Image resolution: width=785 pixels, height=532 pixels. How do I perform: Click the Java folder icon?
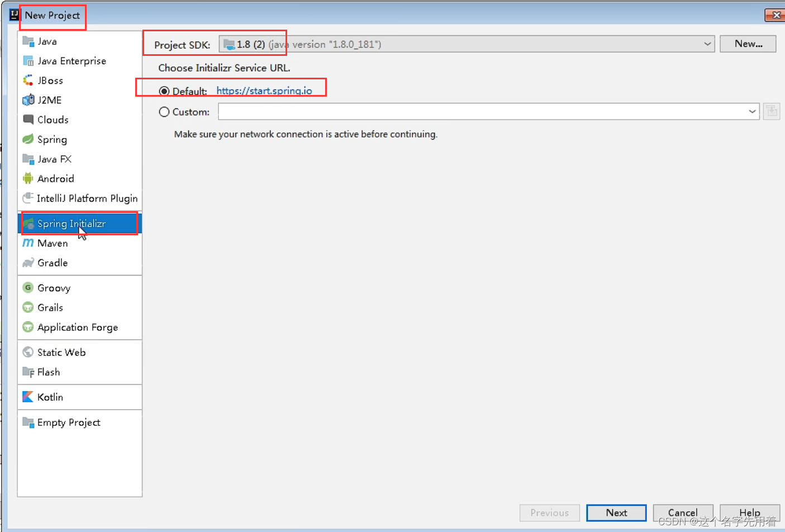click(x=28, y=41)
